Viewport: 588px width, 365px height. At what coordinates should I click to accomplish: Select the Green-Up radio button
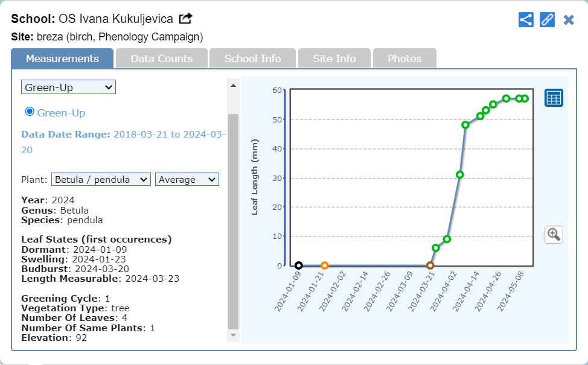click(x=30, y=112)
